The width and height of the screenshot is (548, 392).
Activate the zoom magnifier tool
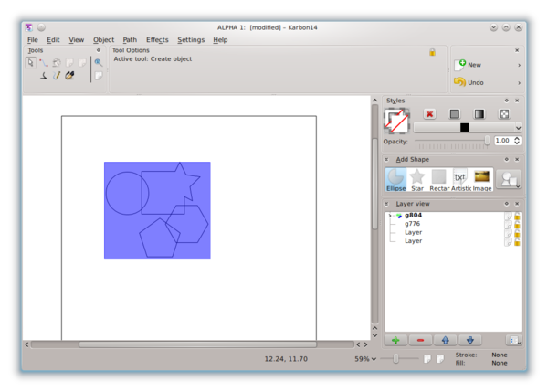(98, 63)
